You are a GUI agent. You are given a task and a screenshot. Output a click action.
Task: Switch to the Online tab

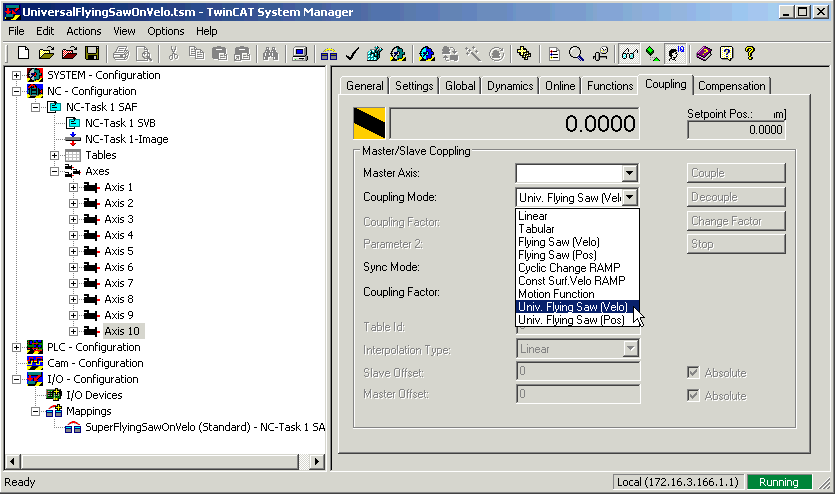click(x=560, y=86)
